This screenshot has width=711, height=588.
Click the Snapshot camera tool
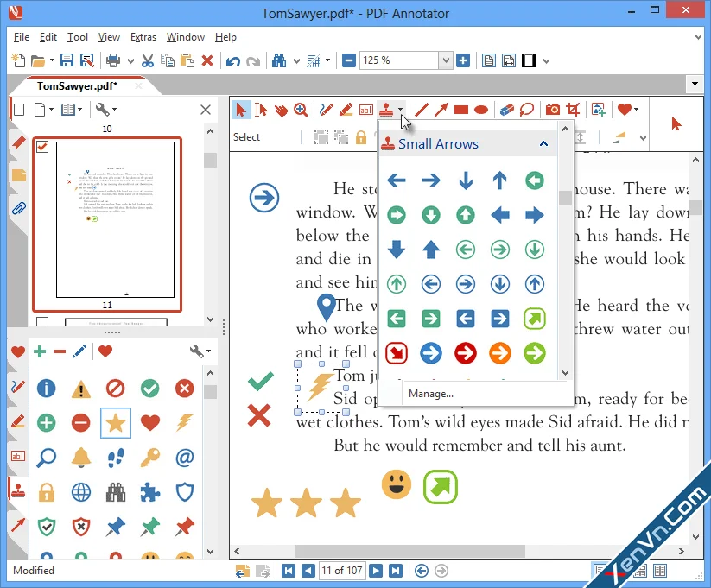tap(552, 110)
